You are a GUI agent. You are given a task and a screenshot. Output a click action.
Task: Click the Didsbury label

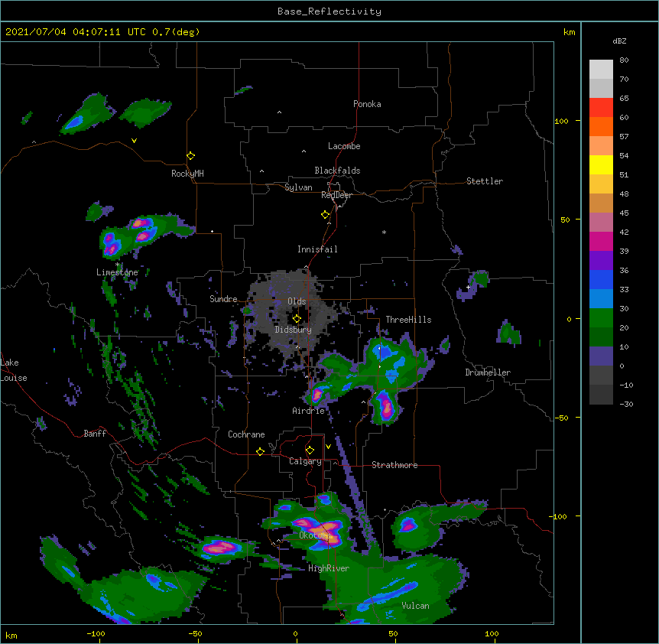tap(293, 330)
